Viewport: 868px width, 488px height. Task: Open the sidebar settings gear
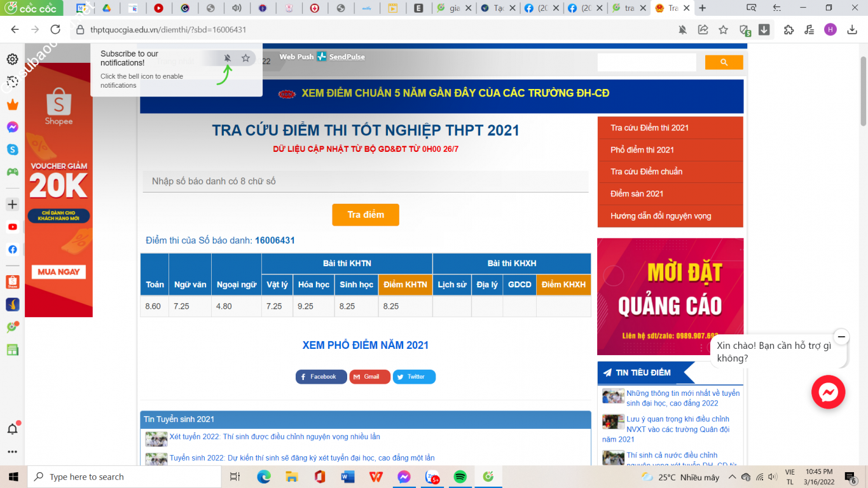12,59
